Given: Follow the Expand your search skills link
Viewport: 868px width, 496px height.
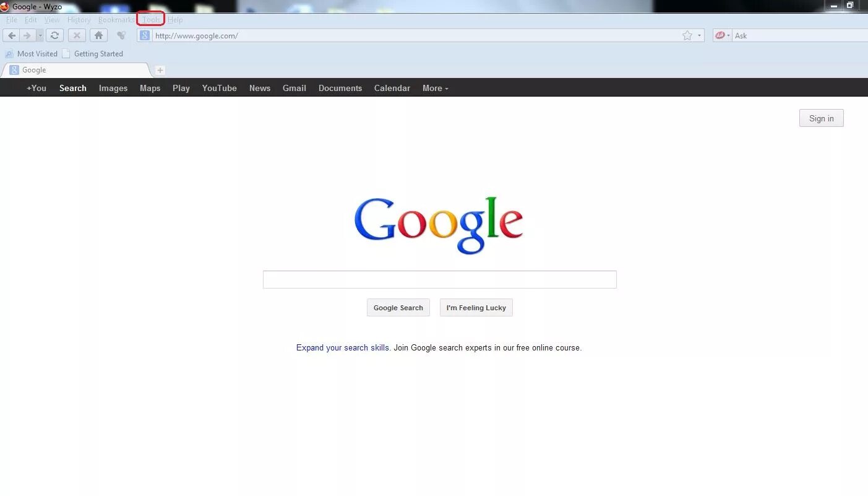Looking at the screenshot, I should [343, 348].
